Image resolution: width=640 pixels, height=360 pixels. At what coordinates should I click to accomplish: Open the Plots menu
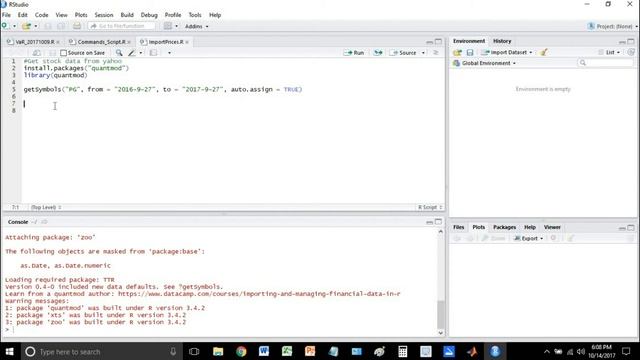pos(81,15)
